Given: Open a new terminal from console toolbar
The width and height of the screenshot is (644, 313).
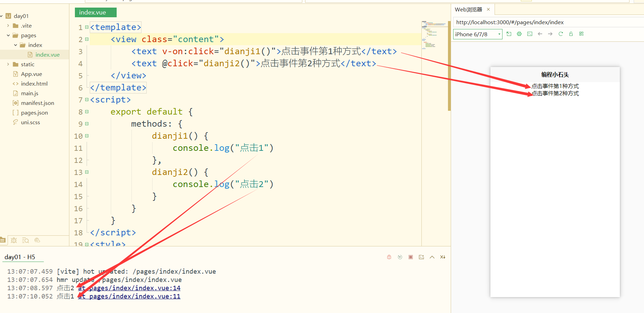Looking at the screenshot, I should pyautogui.click(x=421, y=257).
